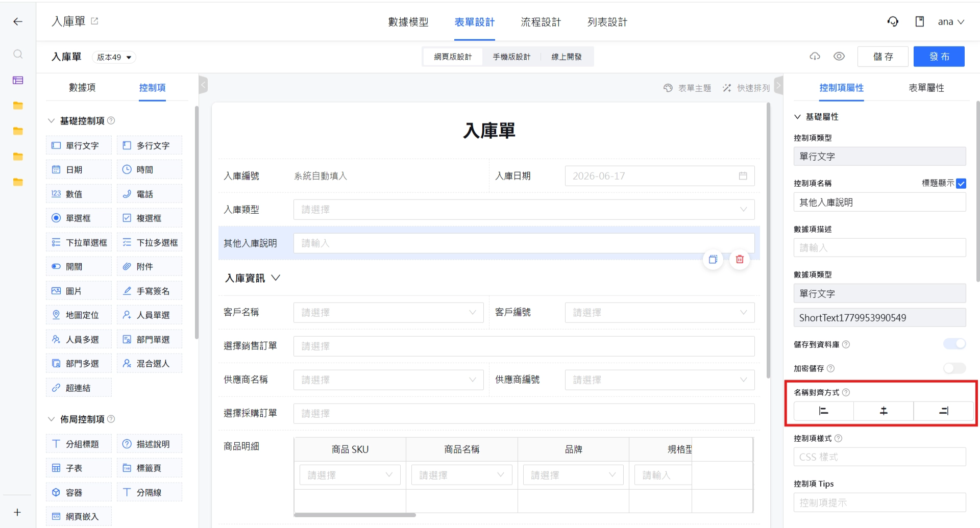Click the search icon in left sidebar
980x528 pixels.
[18, 54]
